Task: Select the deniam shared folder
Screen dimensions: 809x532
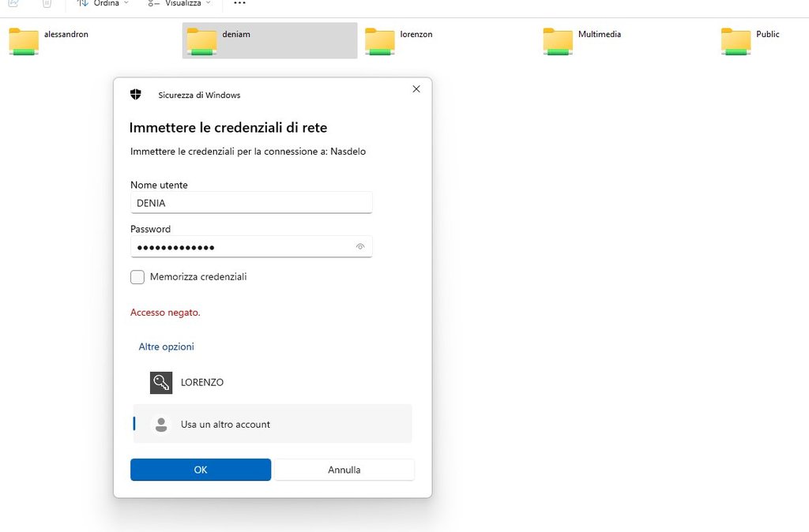Action: [x=269, y=41]
